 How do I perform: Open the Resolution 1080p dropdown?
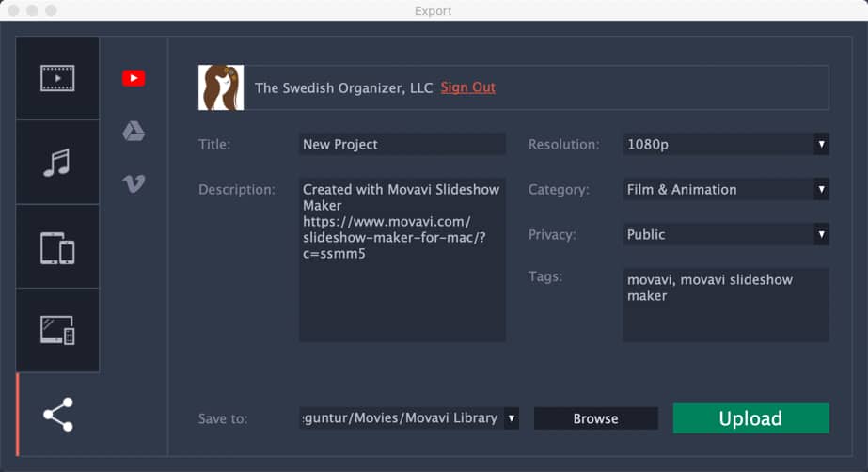click(x=726, y=145)
